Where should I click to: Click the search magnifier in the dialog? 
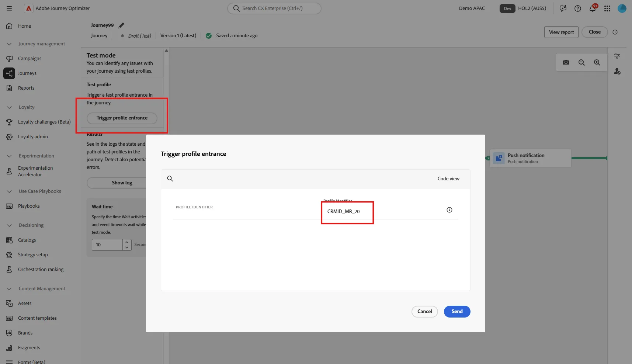pyautogui.click(x=170, y=178)
